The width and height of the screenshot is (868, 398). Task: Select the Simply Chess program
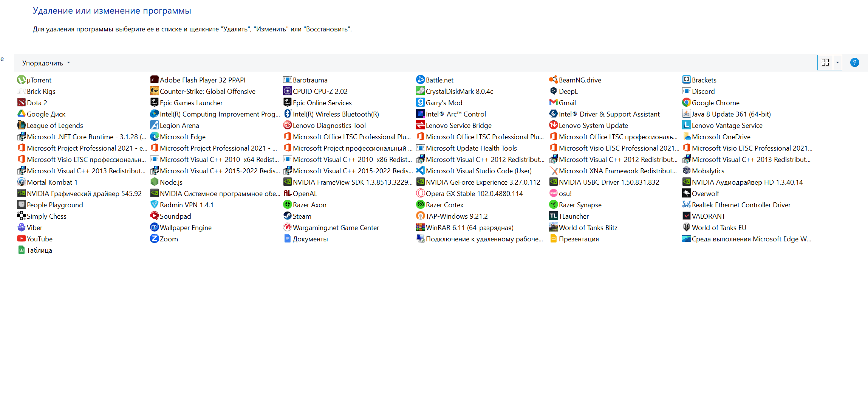coord(42,216)
